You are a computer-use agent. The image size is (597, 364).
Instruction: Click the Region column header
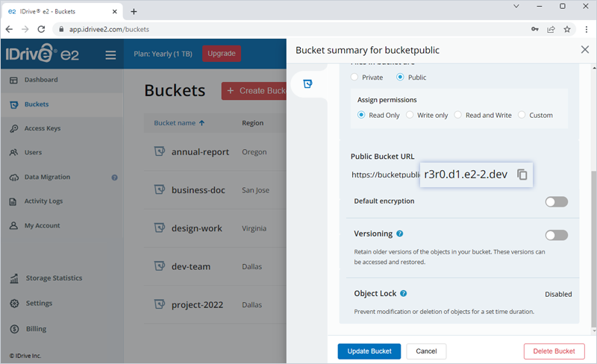coord(253,123)
